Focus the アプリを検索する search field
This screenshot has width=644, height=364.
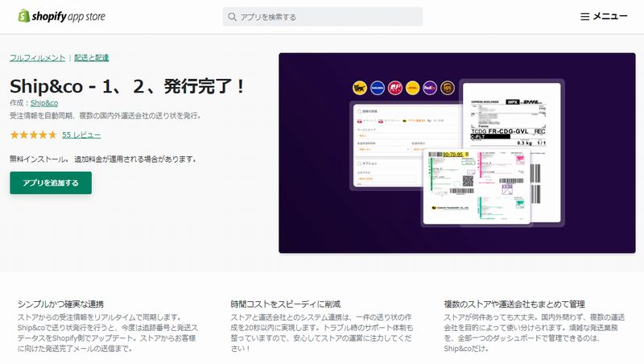[x=323, y=17]
